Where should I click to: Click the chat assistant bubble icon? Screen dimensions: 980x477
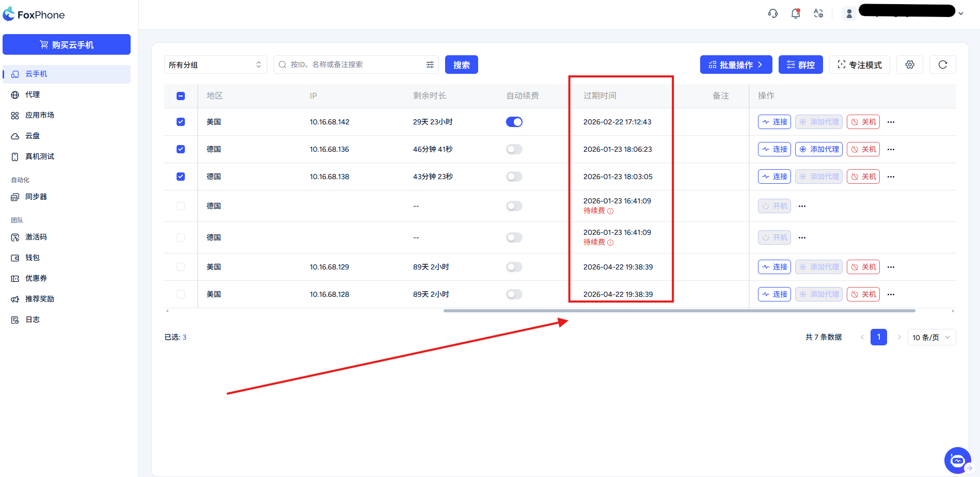coord(957,460)
